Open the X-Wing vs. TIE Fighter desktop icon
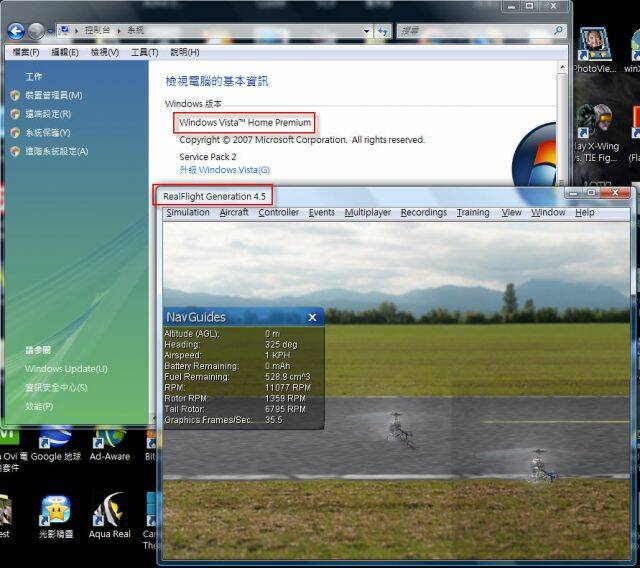The image size is (640, 568). click(x=596, y=133)
